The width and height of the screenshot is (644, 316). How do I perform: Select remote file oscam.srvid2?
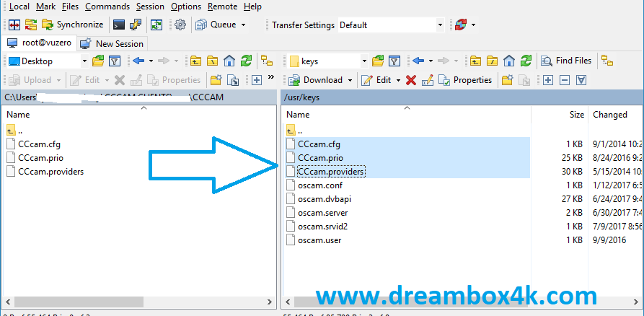tap(317, 227)
